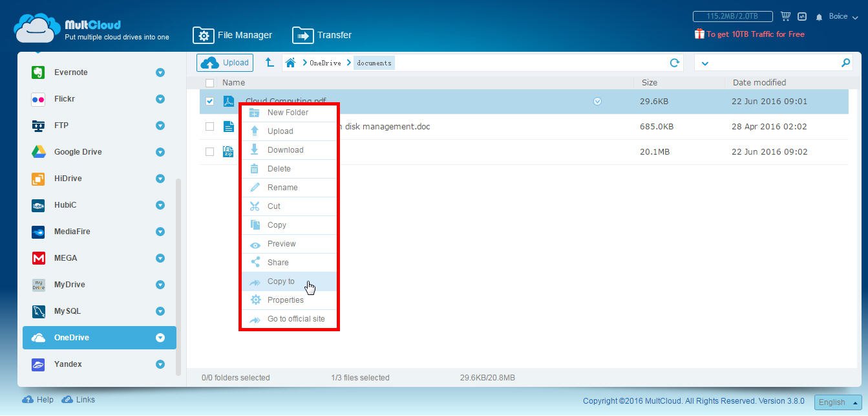Toggle the select-all checkbox in header
Viewport: 868px width, 416px height.
tap(209, 83)
